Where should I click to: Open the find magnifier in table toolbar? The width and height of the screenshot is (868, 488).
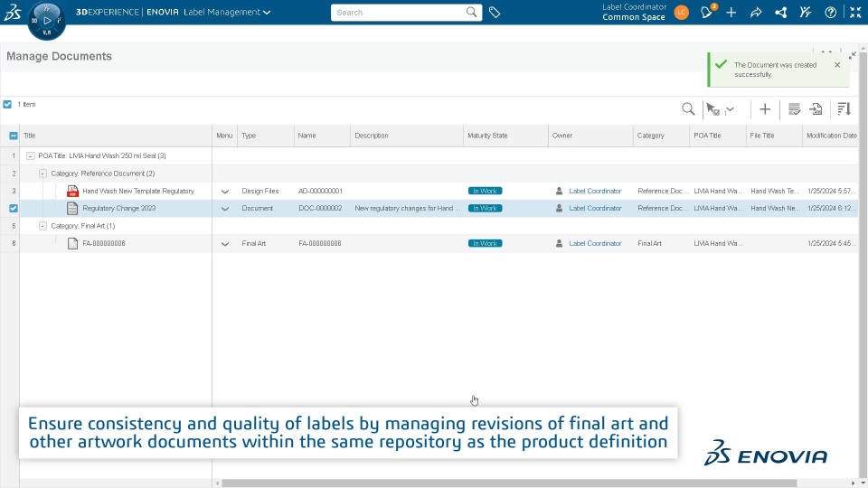688,109
